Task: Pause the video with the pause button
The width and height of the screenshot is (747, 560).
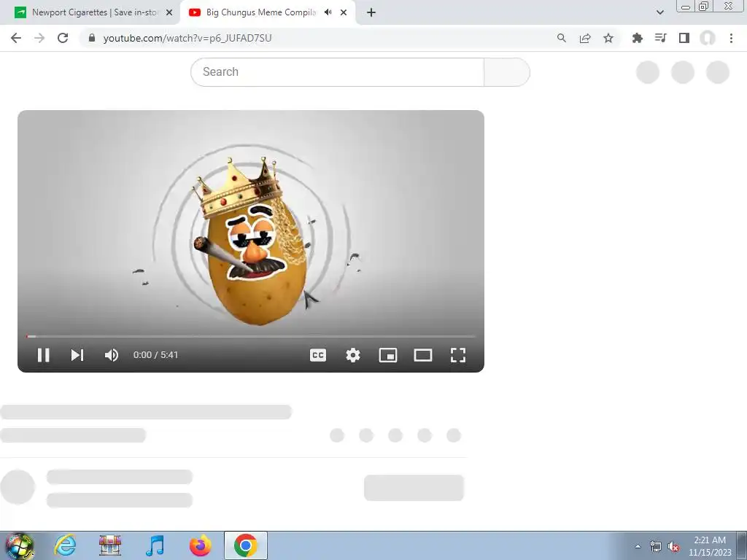Action: point(43,355)
